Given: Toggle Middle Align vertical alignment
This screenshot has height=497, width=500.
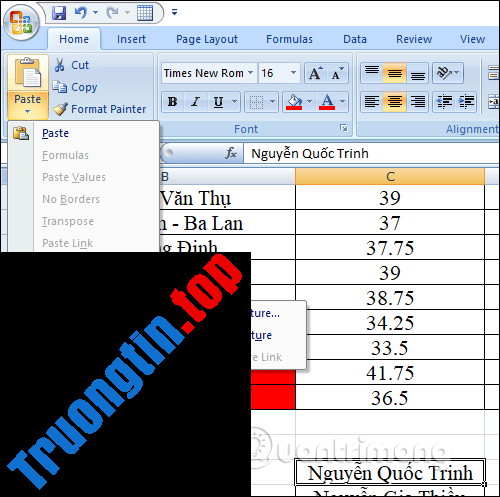Looking at the screenshot, I should point(395,73).
